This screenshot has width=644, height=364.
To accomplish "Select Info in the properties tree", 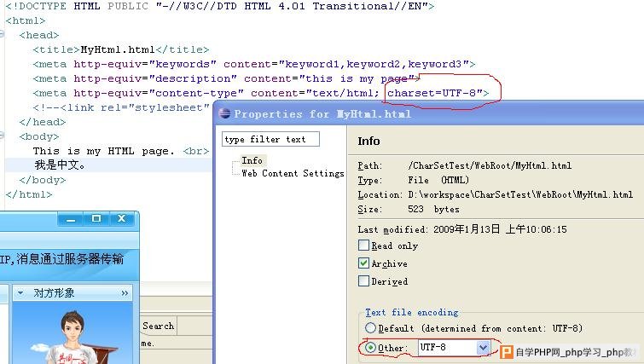I will pyautogui.click(x=252, y=160).
